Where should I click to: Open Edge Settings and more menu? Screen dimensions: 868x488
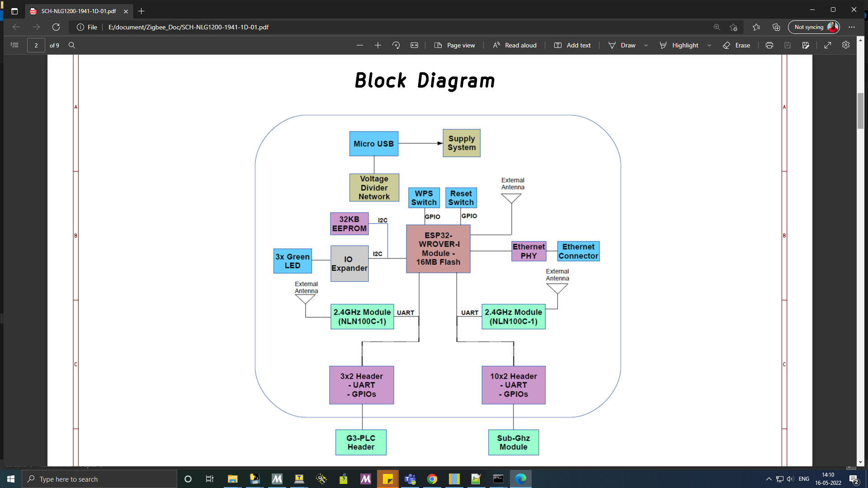pos(852,27)
